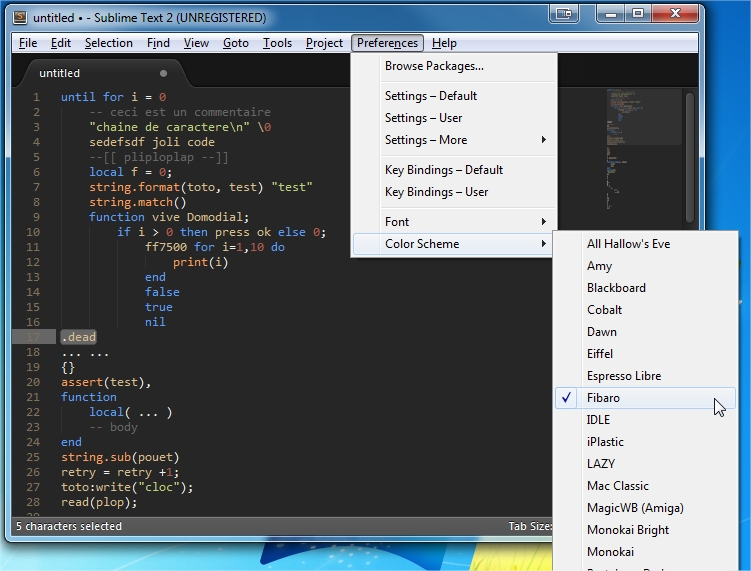Screen dimensions: 751x571
Task: Select the Mac Classic color scheme
Action: pos(645,486)
